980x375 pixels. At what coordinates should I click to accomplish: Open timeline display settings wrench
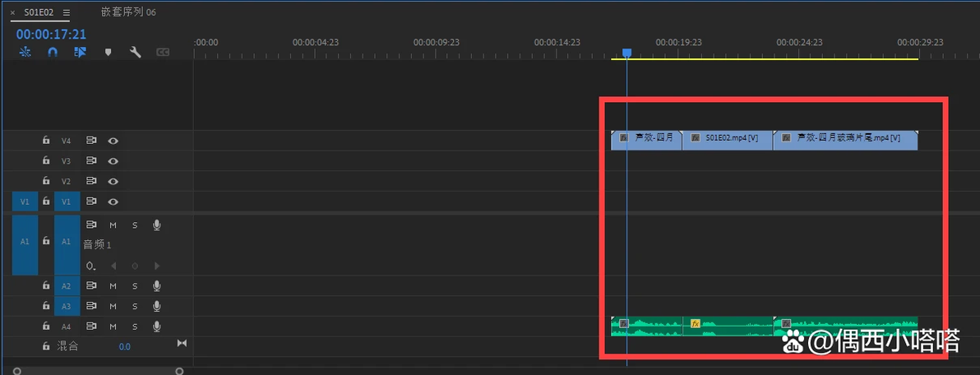(x=135, y=53)
